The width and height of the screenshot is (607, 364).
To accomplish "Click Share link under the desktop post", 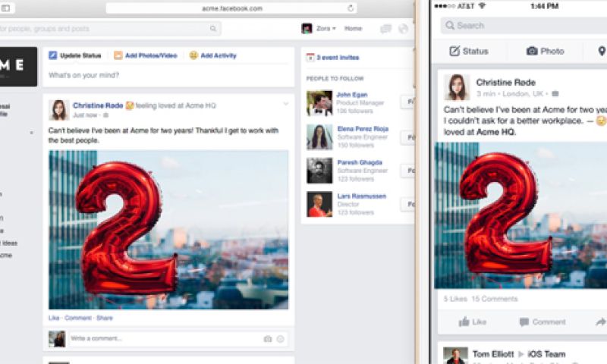I will click(105, 318).
